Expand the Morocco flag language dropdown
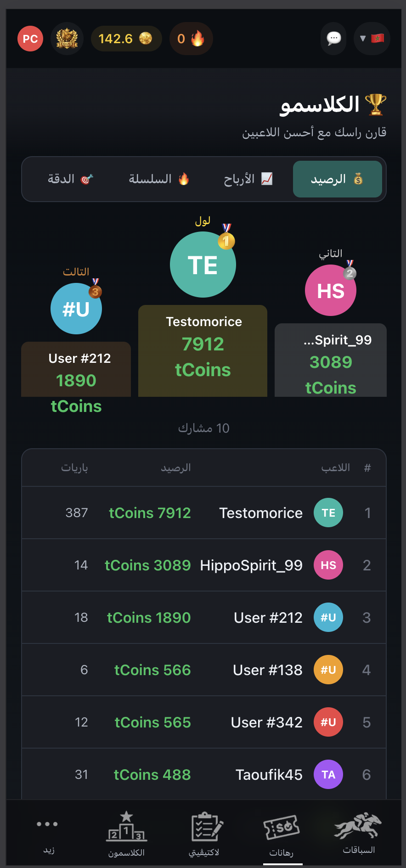406x868 pixels. 372,39
